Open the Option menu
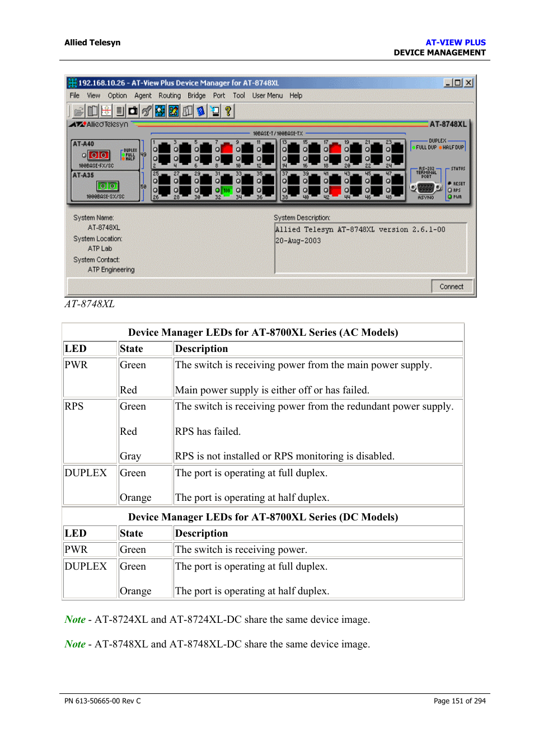This screenshot has width=534, height=756. pyautogui.click(x=117, y=96)
